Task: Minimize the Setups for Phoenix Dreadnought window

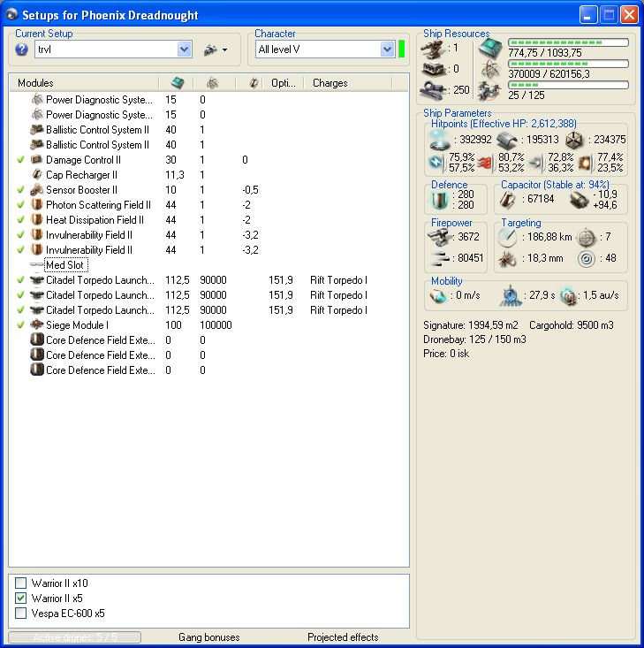Action: [x=587, y=15]
